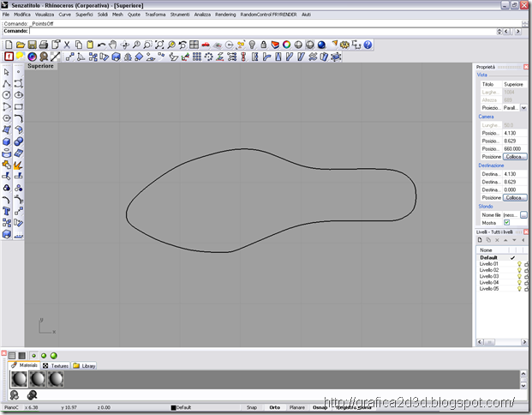Open Help with the question mark icon

pos(368,45)
